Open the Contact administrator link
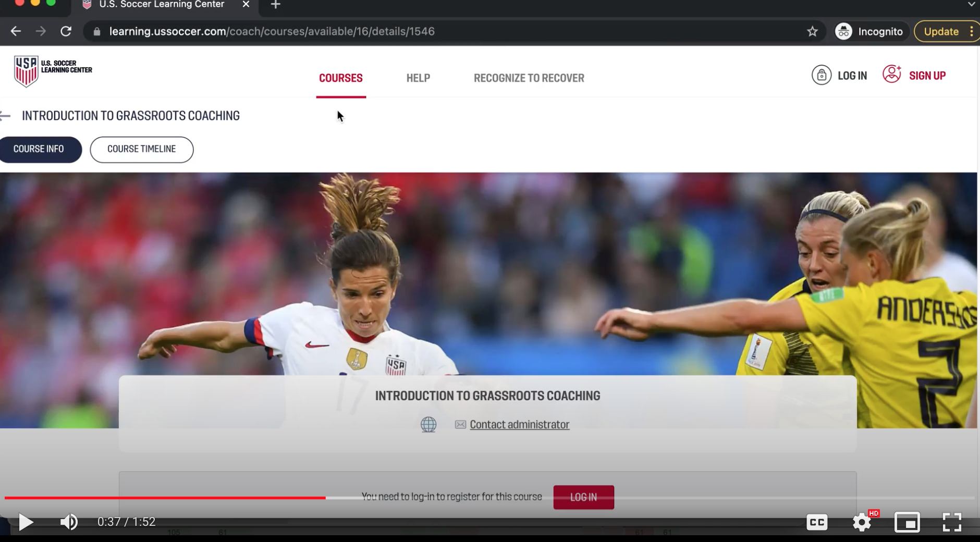980x542 pixels. [x=519, y=425]
